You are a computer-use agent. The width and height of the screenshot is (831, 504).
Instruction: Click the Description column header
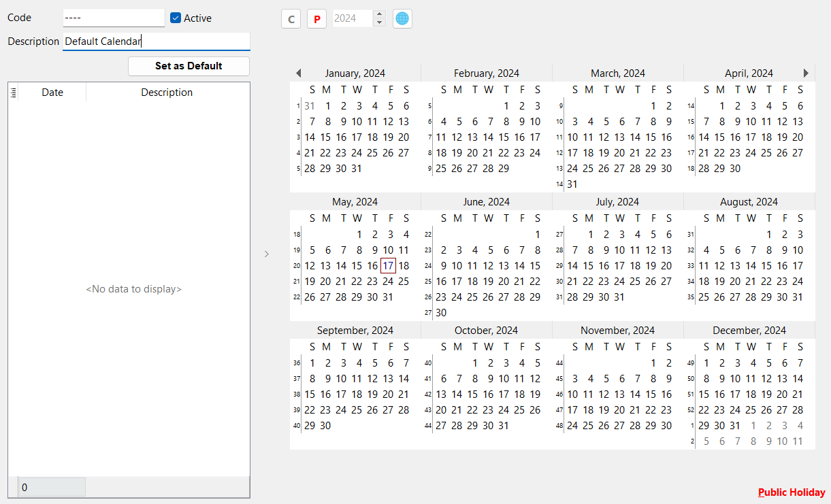point(167,93)
